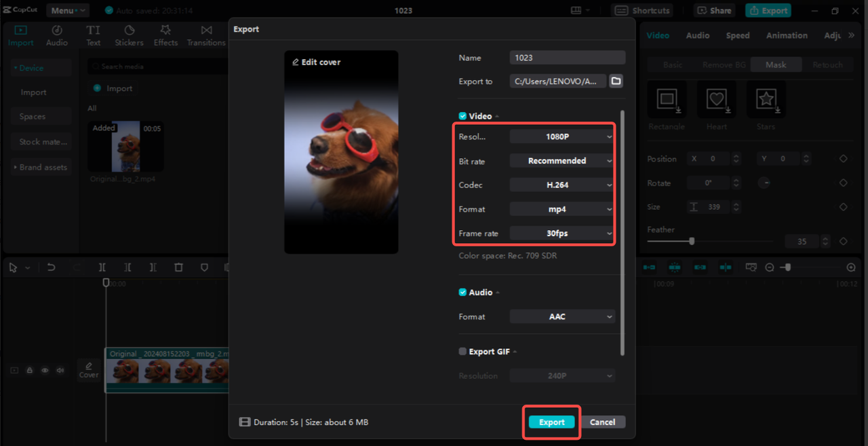
Task: Expand the Brand assets section
Action: coord(41,167)
